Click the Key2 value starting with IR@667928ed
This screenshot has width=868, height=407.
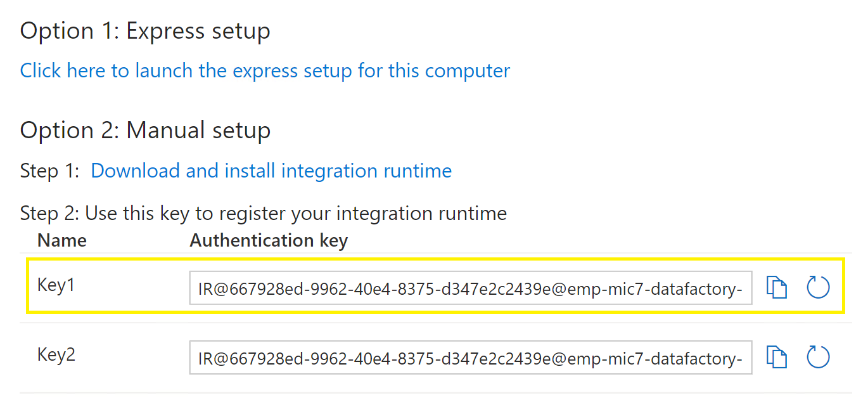coord(471,358)
